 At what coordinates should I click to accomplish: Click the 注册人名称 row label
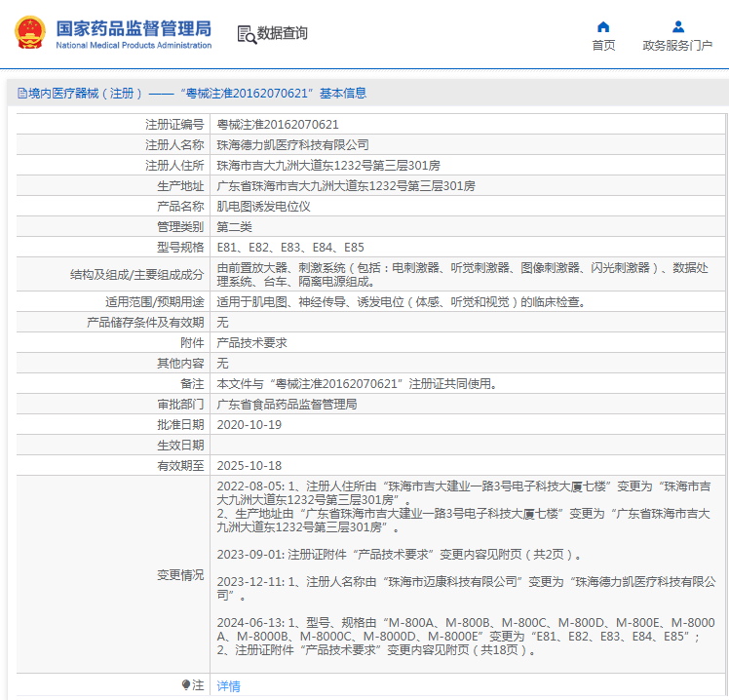174,145
